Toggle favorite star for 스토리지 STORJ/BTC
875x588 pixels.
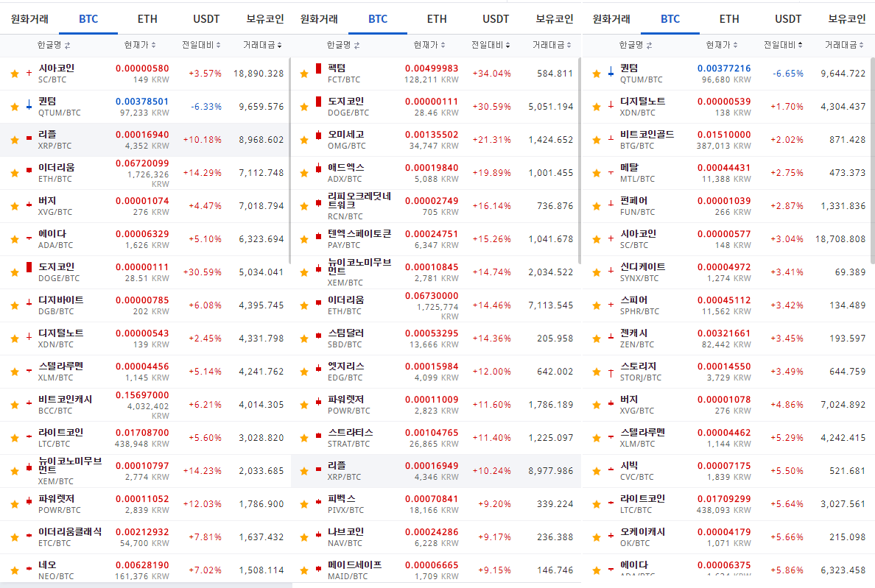597,372
